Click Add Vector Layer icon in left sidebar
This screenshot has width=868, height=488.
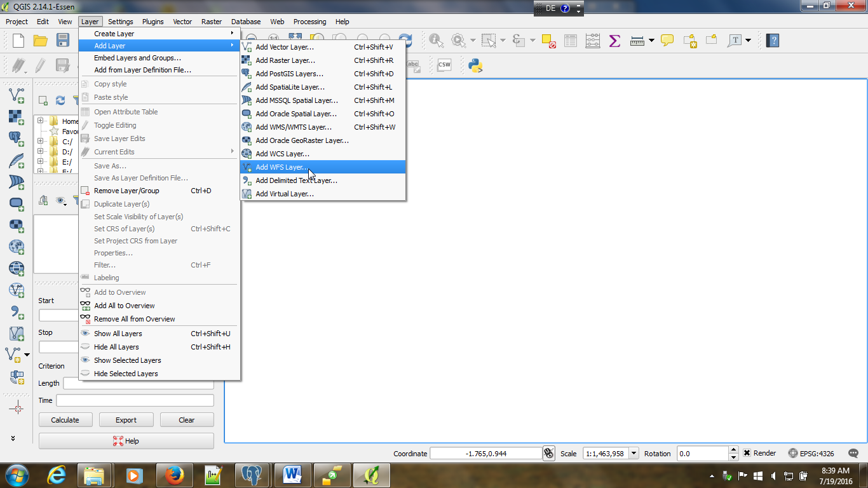(17, 95)
